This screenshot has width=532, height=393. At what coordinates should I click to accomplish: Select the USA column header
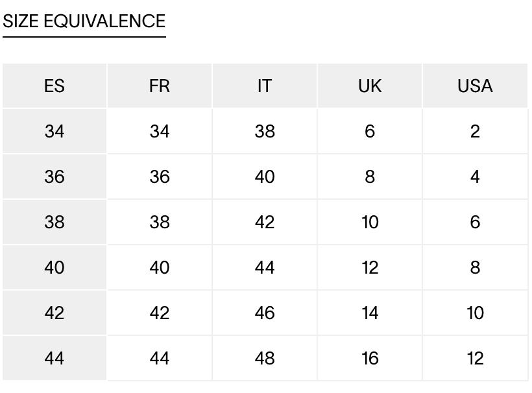(475, 86)
